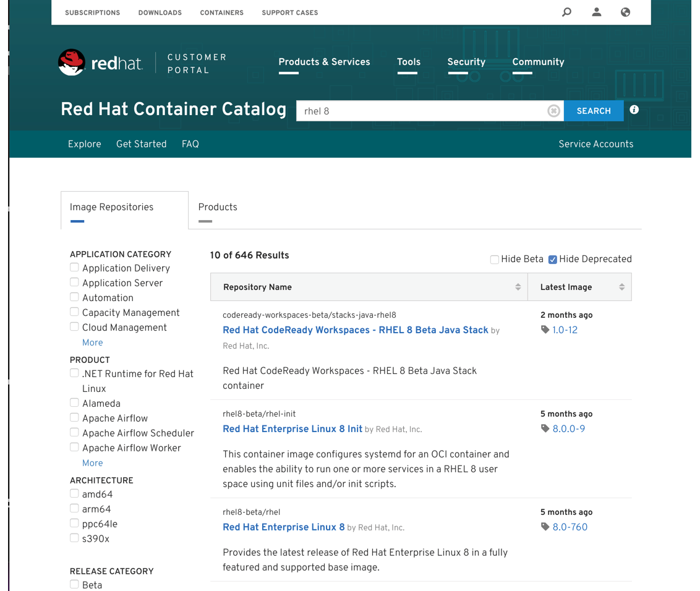
Task: Check the Capacity Management category
Action: tap(74, 312)
